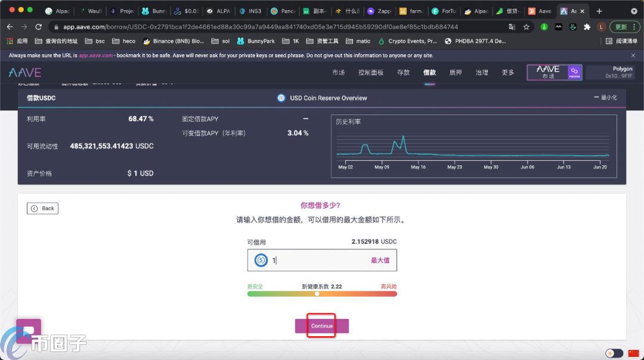
Task: Open the heco bookmarks folder
Action: (x=123, y=41)
